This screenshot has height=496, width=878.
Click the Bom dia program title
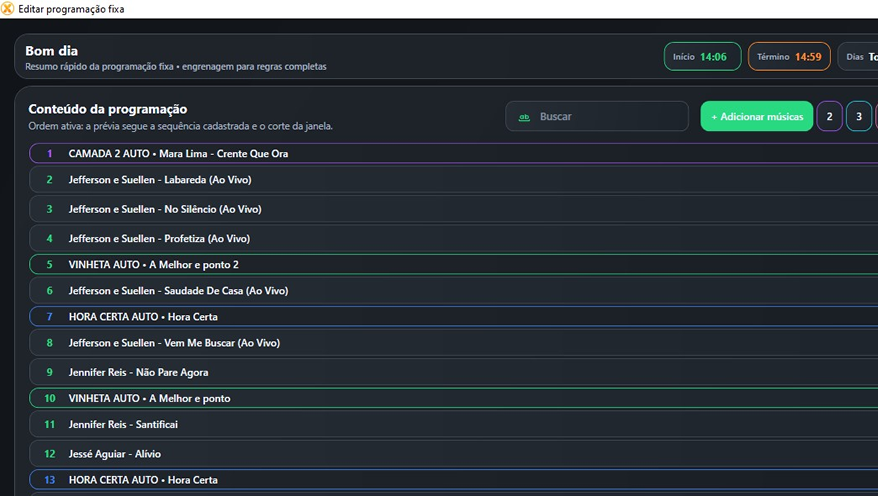point(52,51)
